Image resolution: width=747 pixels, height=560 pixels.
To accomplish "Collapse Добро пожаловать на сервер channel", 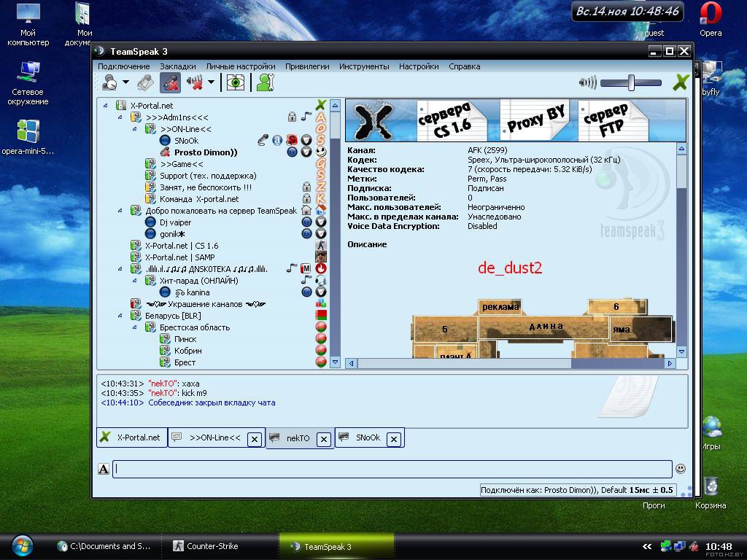I will [x=120, y=211].
